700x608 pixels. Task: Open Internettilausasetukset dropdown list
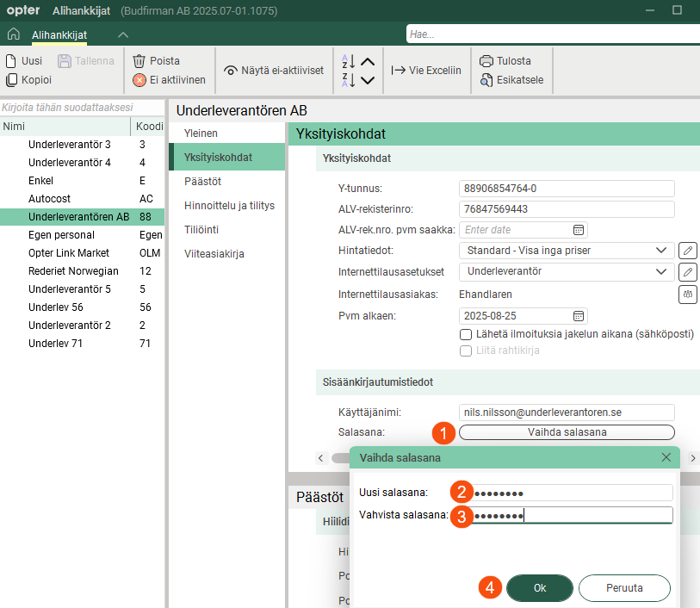coord(660,271)
